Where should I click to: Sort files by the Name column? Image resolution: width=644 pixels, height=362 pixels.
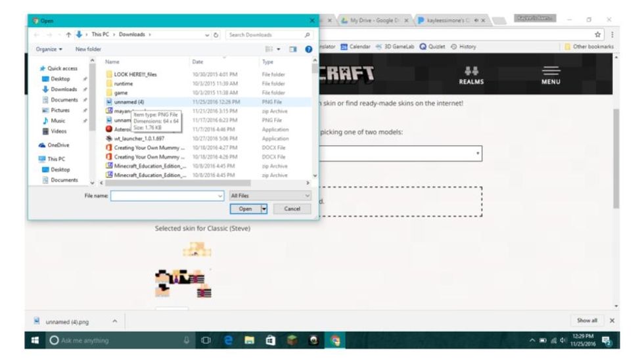click(x=112, y=62)
